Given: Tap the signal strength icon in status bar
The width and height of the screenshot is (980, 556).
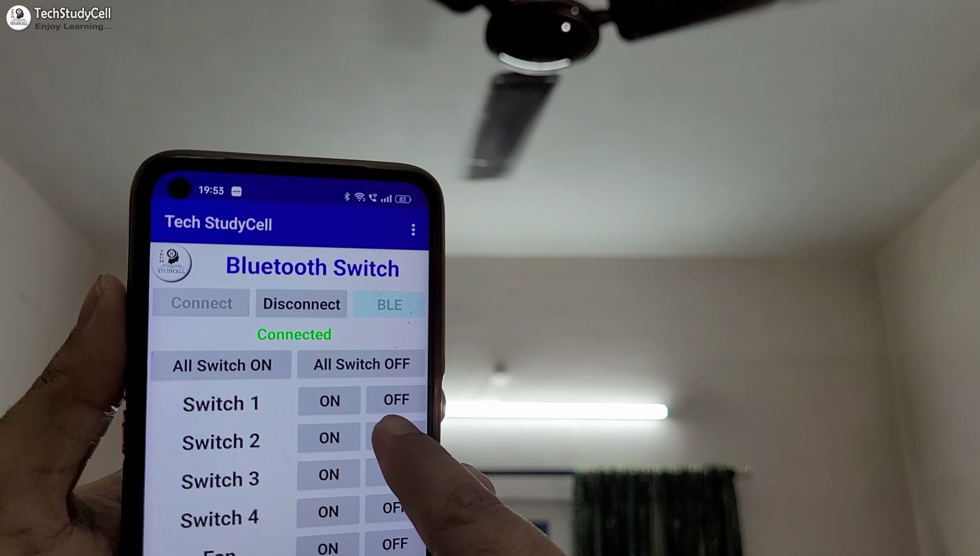Looking at the screenshot, I should [383, 197].
